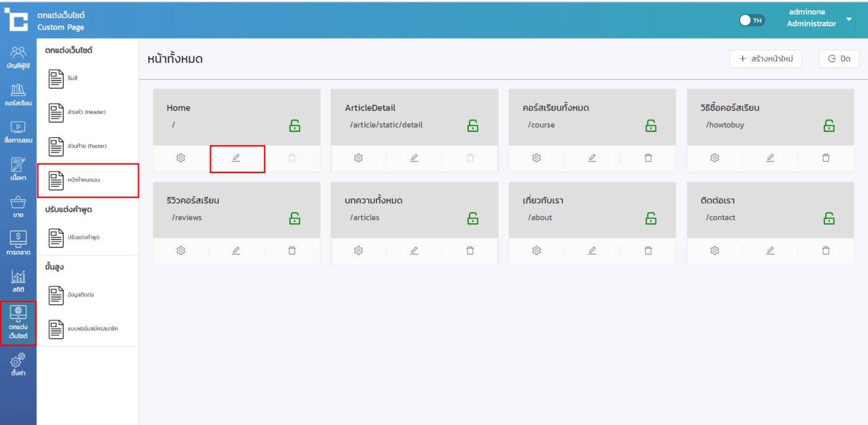Select ธีมสี theme color menu item

(x=73, y=78)
